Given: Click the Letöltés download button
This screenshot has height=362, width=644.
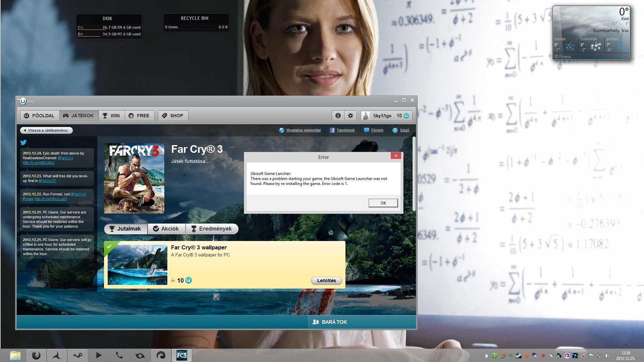Looking at the screenshot, I should (326, 281).
